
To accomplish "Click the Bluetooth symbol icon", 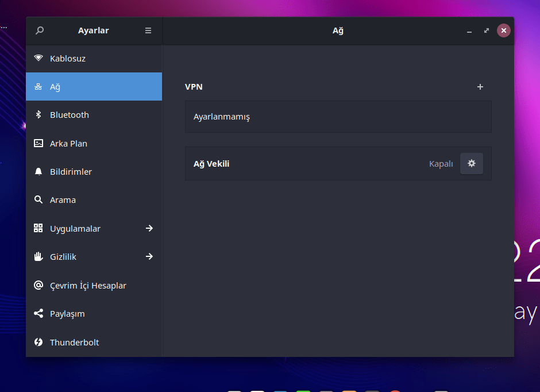I will (x=38, y=114).
